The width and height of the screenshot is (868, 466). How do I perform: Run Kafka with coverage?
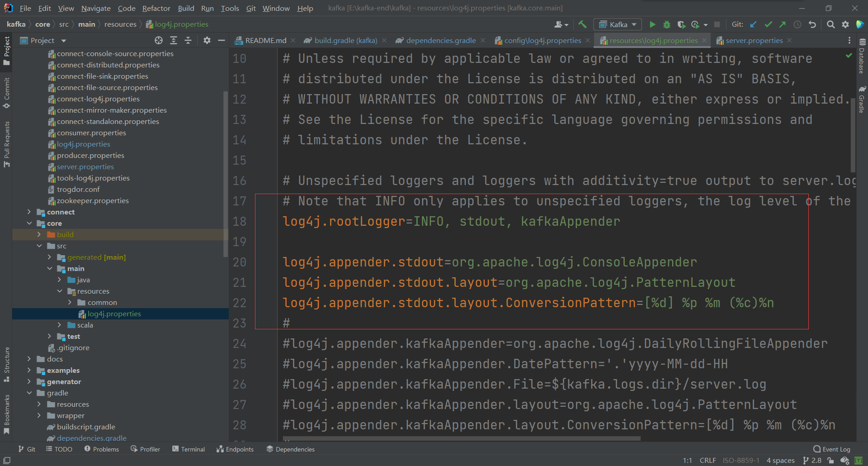tap(681, 24)
